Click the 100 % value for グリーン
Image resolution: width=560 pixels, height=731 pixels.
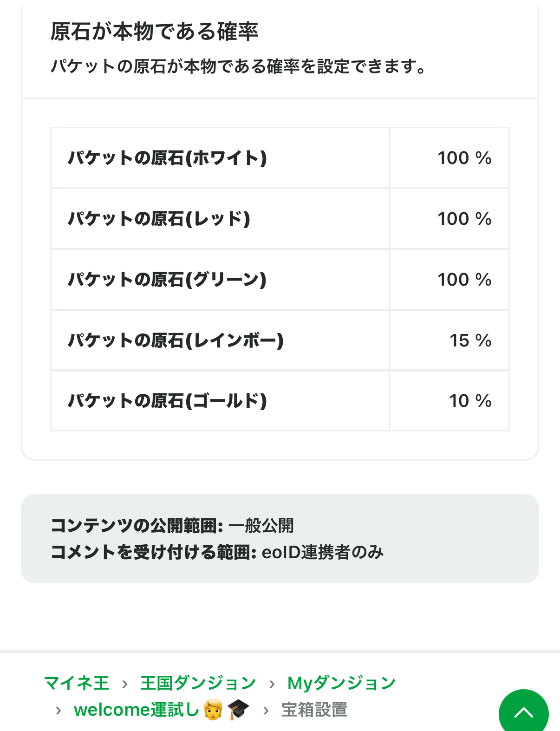click(x=464, y=280)
